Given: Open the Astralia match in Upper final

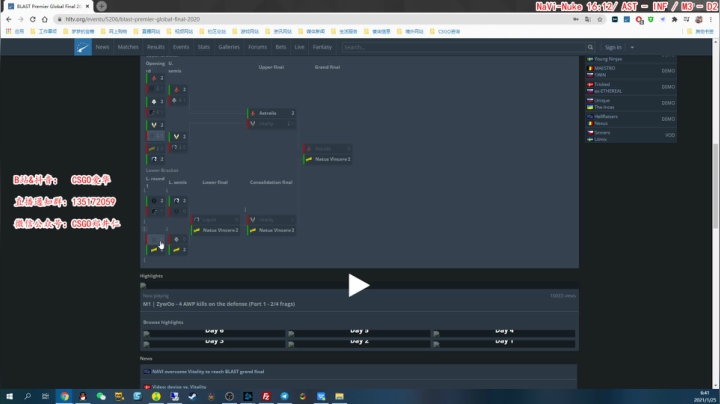Looking at the screenshot, I should (271, 113).
